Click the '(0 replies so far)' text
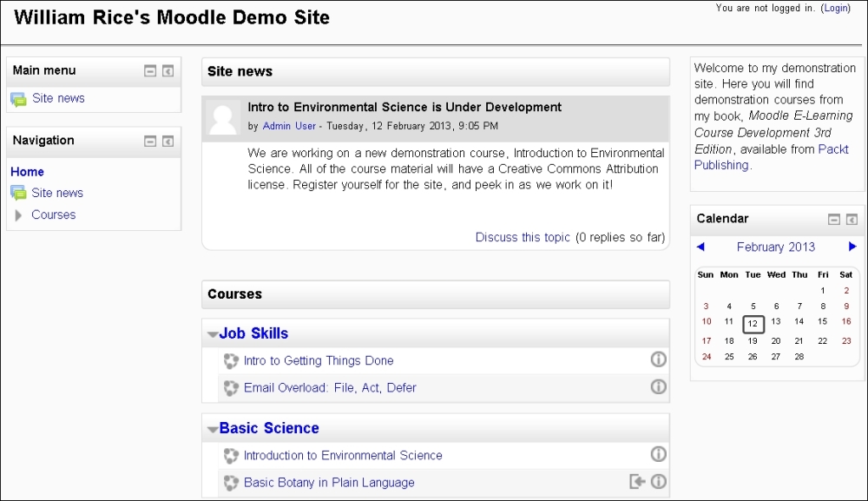 [x=620, y=238]
